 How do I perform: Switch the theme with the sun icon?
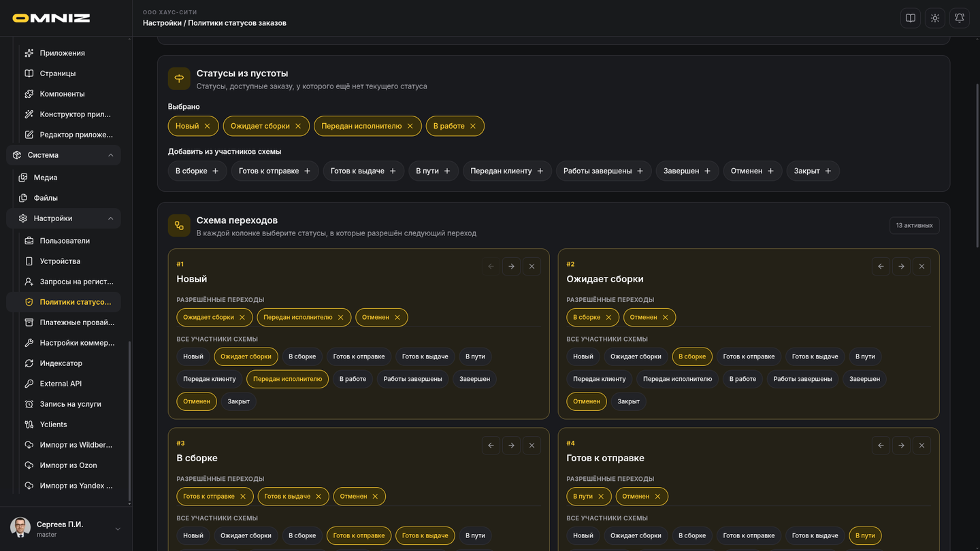click(935, 18)
